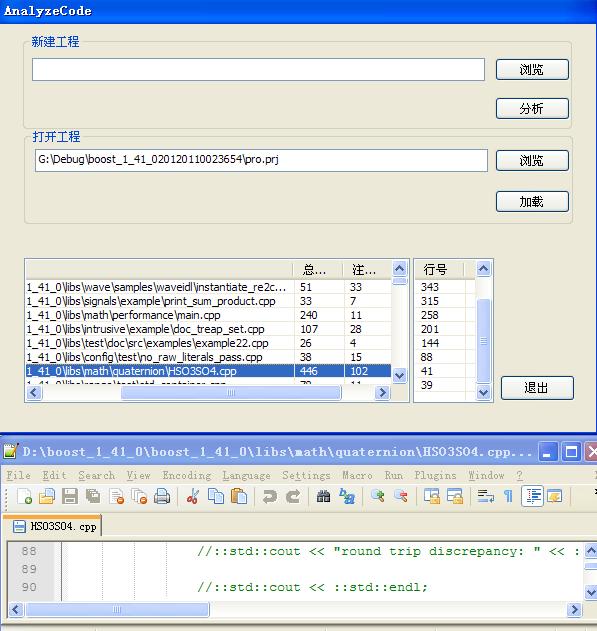Toggle the Show indent guide icon

tap(533, 496)
